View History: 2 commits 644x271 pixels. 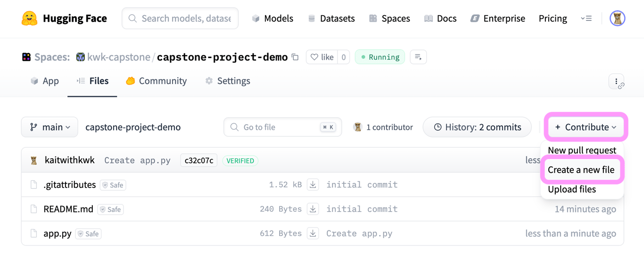click(x=477, y=127)
